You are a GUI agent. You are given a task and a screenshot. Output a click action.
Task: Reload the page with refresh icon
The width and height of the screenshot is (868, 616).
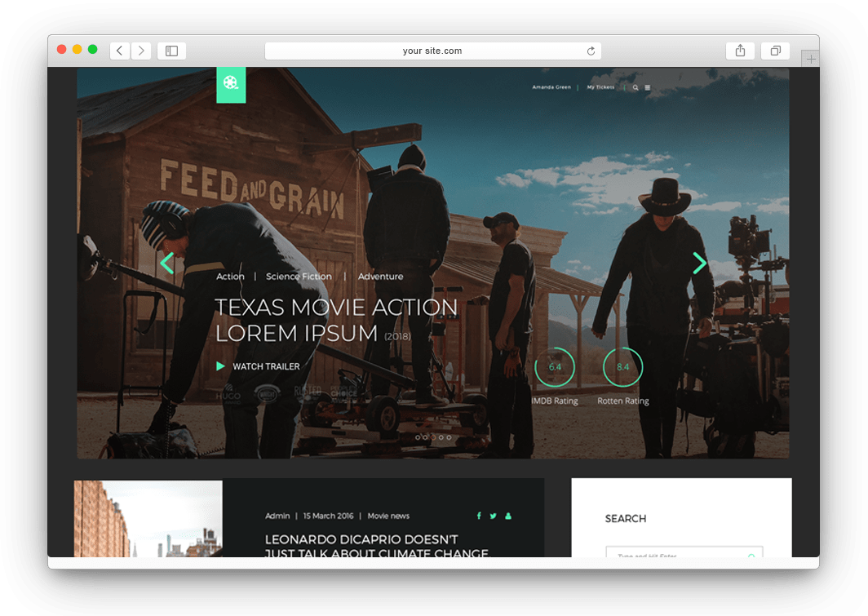pyautogui.click(x=591, y=51)
